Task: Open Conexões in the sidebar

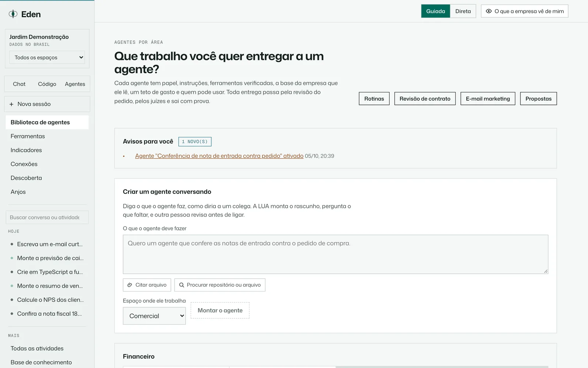Action: click(47, 164)
